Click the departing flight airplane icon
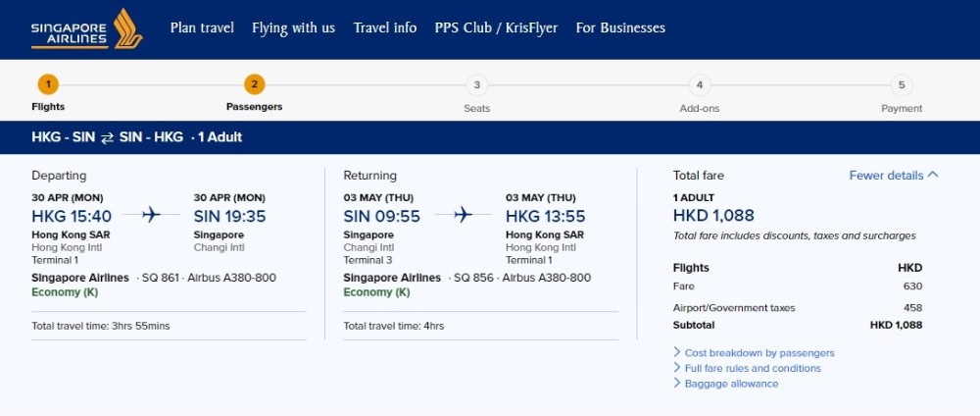Screen dimensions: 980x416 [151, 215]
